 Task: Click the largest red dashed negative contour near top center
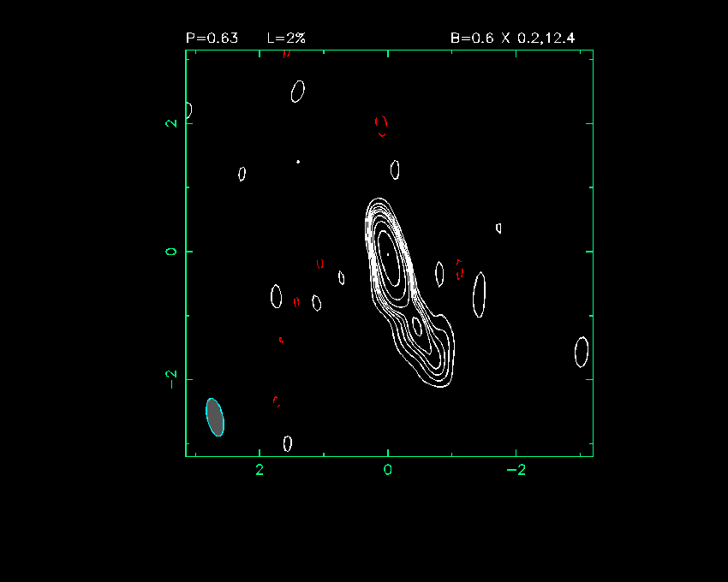pos(381,126)
